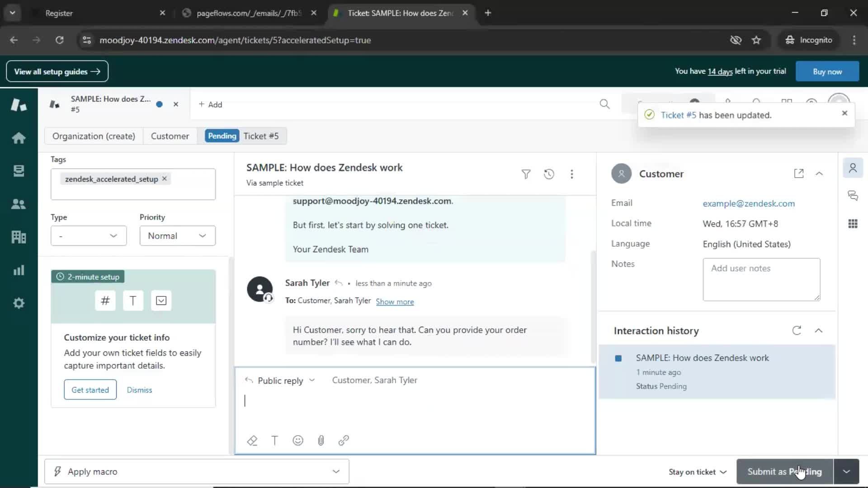The image size is (868, 488).
Task: Insert link icon in reply composer
Action: [344, 440]
